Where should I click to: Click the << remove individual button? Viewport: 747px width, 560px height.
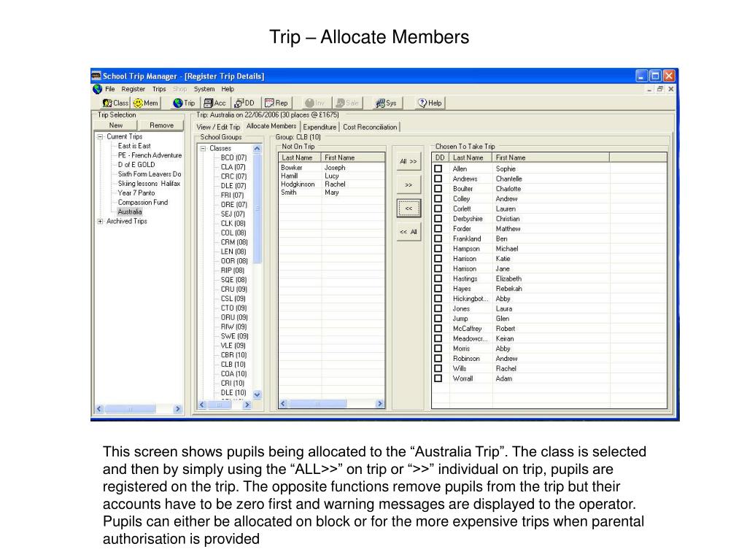coord(409,208)
